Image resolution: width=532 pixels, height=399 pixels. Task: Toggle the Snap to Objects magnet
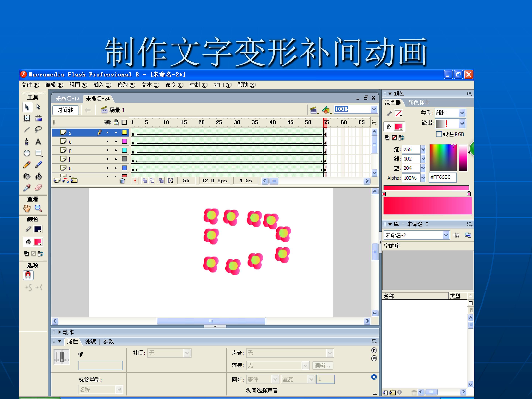click(x=28, y=275)
